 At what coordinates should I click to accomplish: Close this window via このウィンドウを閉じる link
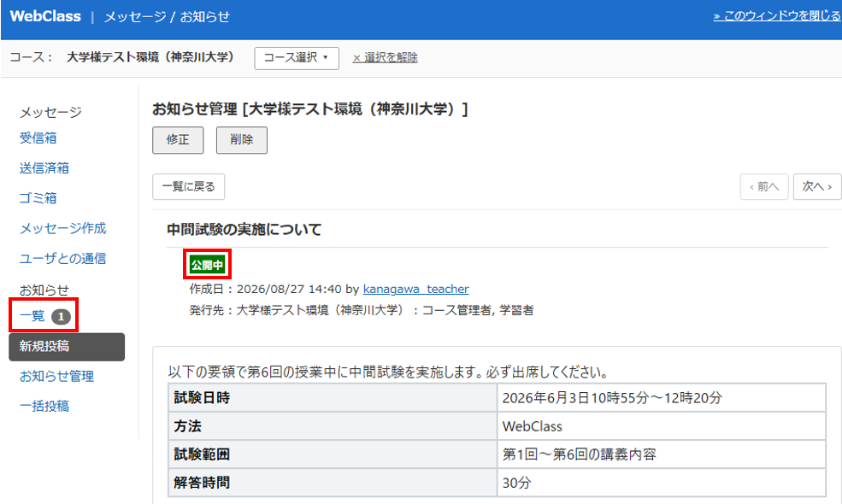point(777,16)
